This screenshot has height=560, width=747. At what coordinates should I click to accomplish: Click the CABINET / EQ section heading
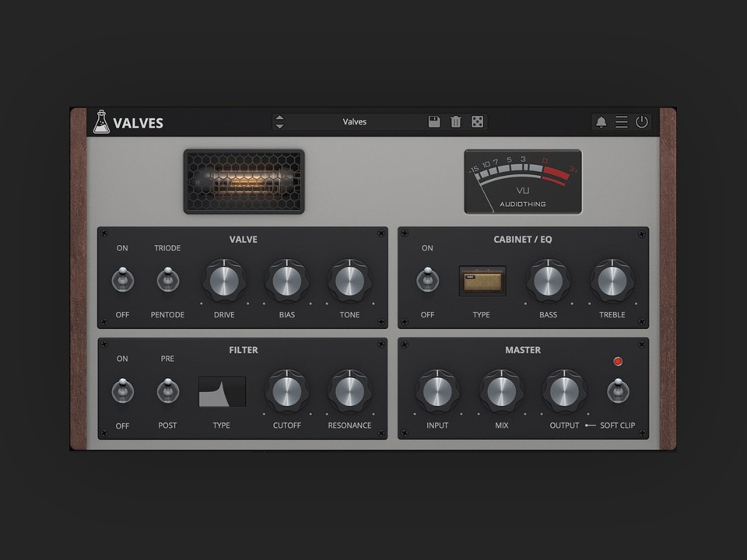coord(523,240)
